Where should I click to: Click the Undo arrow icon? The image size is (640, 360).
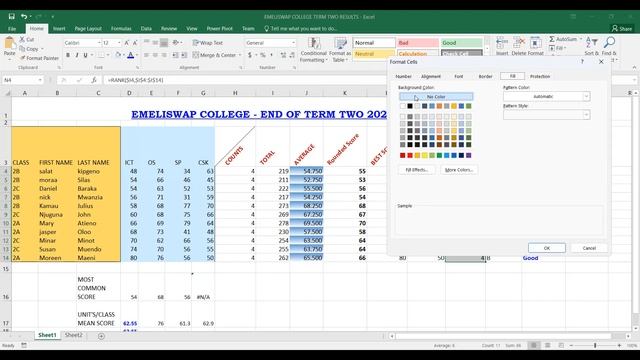click(x=24, y=16)
